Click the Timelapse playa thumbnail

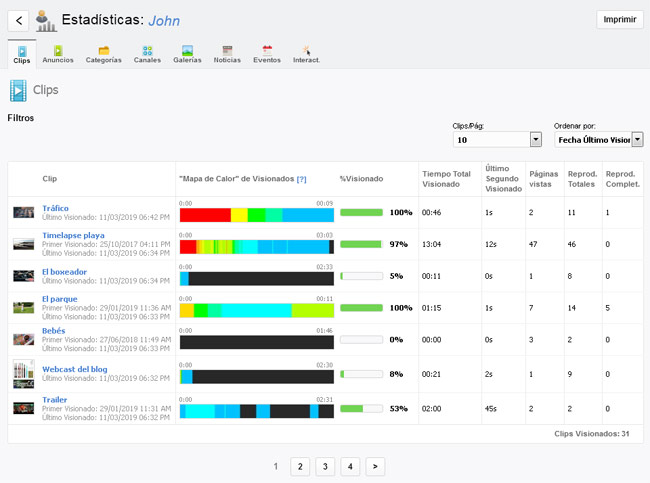coord(24,244)
